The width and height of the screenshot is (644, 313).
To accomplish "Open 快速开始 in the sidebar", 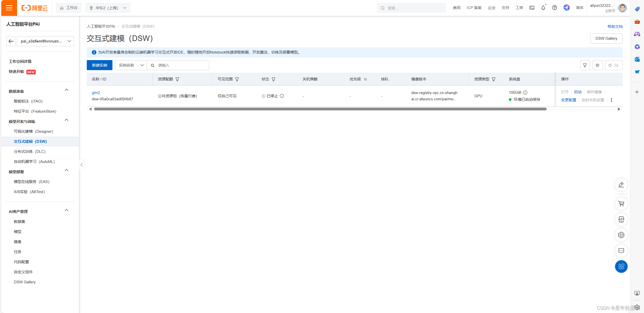I will tap(16, 72).
